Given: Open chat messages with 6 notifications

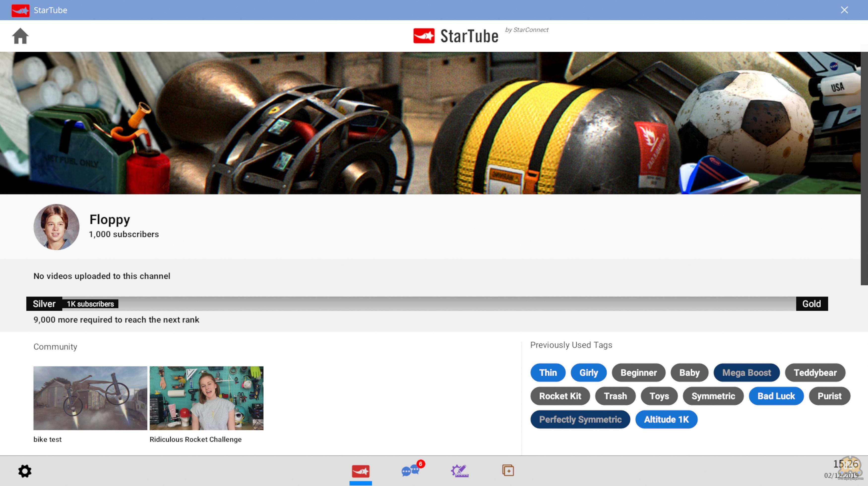Looking at the screenshot, I should [410, 470].
